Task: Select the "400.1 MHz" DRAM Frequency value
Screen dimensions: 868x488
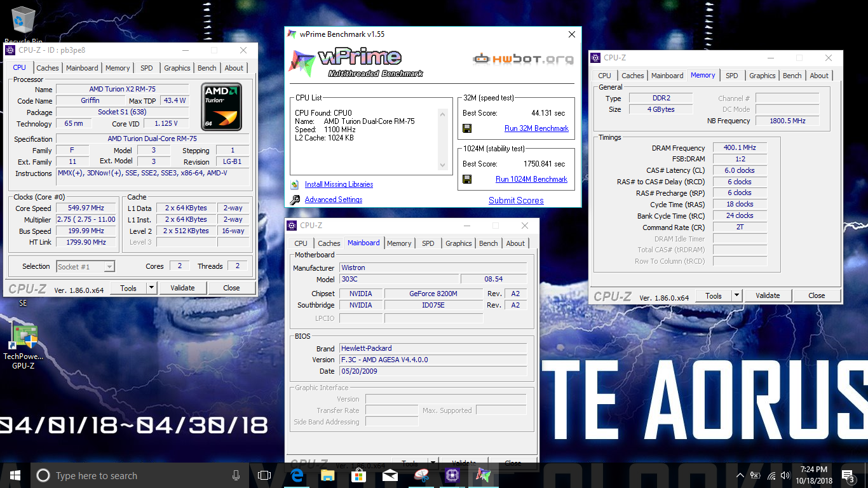Action: tap(740, 148)
